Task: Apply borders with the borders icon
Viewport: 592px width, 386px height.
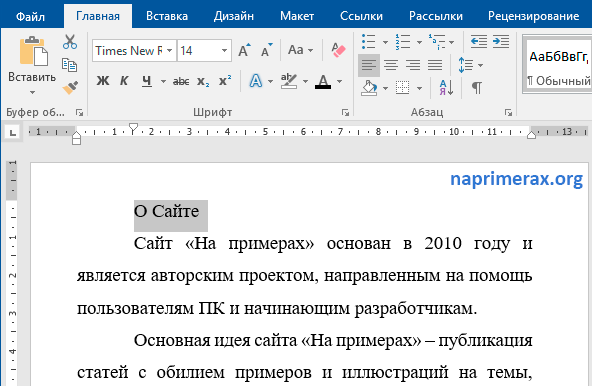Action: pos(402,88)
